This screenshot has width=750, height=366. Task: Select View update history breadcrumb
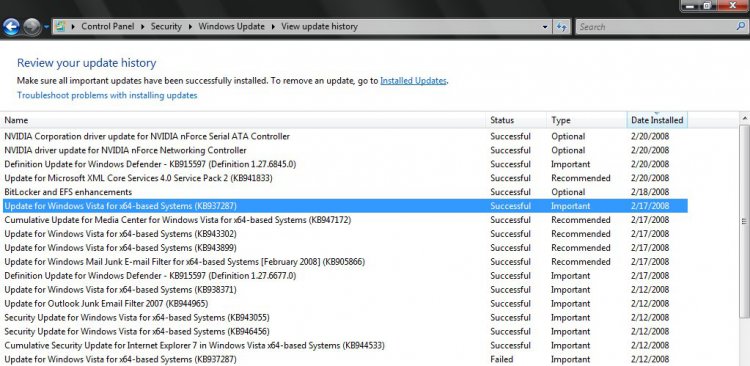[x=319, y=27]
